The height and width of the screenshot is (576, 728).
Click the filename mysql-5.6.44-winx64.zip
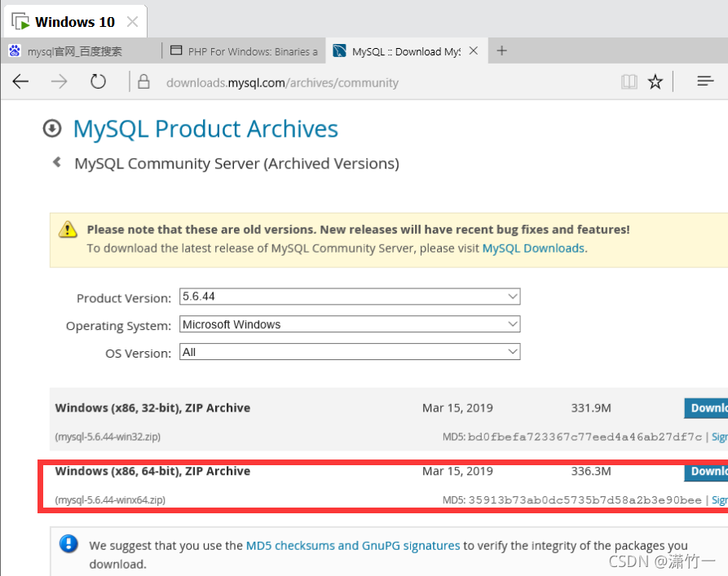click(110, 500)
